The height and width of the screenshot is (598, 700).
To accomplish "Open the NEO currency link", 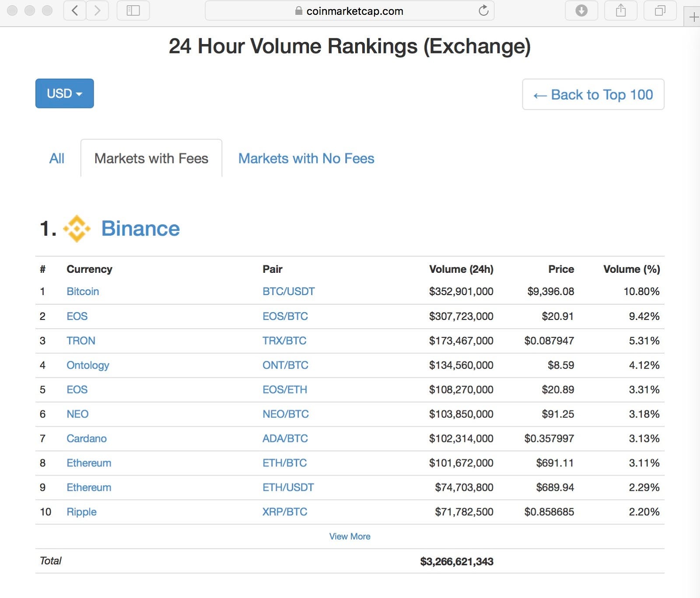I will [77, 414].
